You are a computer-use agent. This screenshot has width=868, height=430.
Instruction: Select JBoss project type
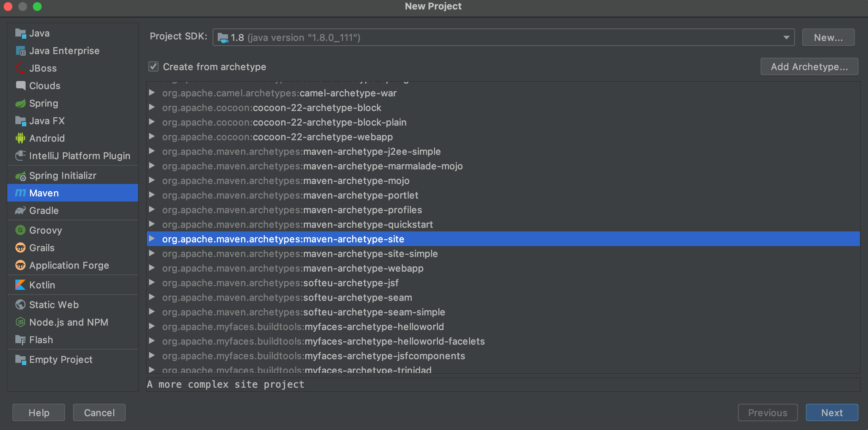[73, 68]
